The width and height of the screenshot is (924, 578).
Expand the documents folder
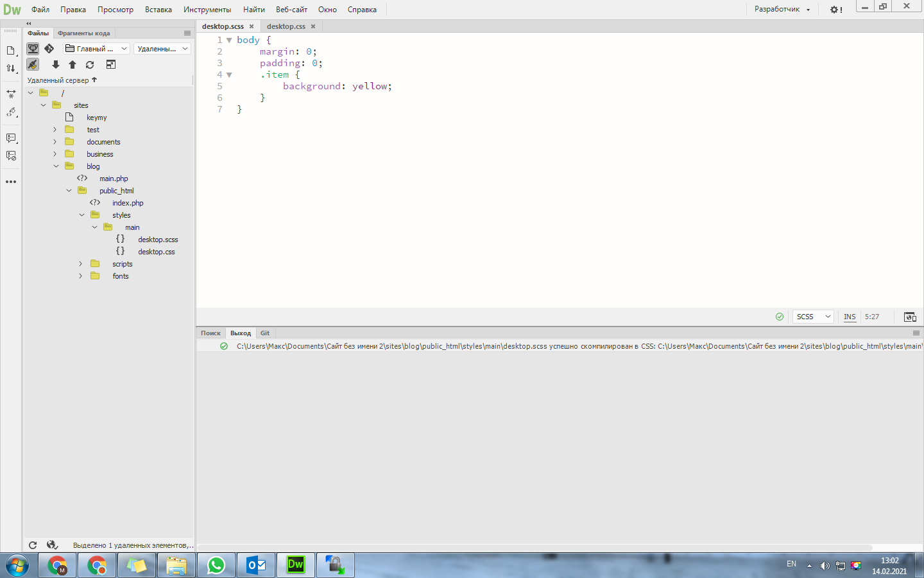pyautogui.click(x=55, y=142)
